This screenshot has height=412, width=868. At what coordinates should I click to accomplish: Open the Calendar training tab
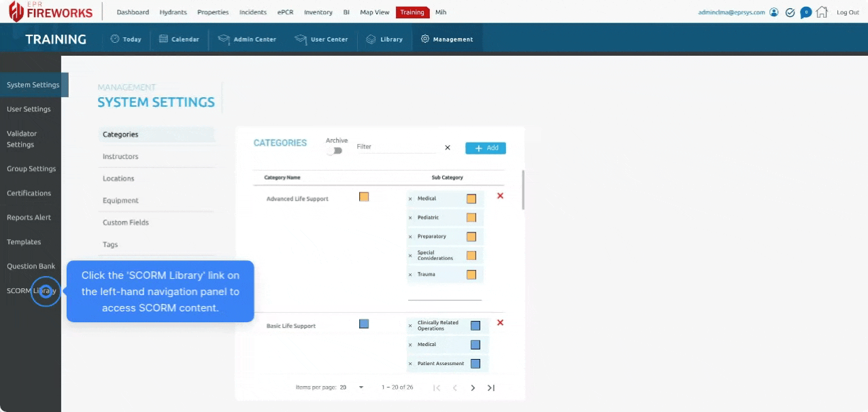point(179,39)
